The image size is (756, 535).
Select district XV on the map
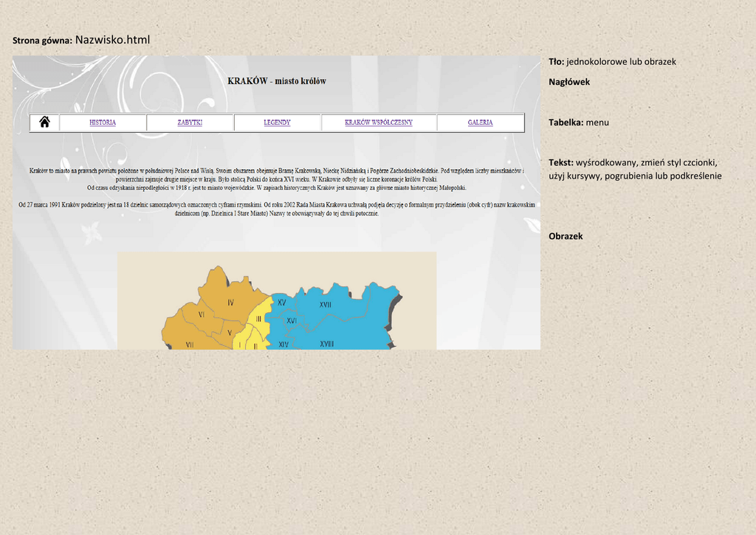[x=281, y=303]
